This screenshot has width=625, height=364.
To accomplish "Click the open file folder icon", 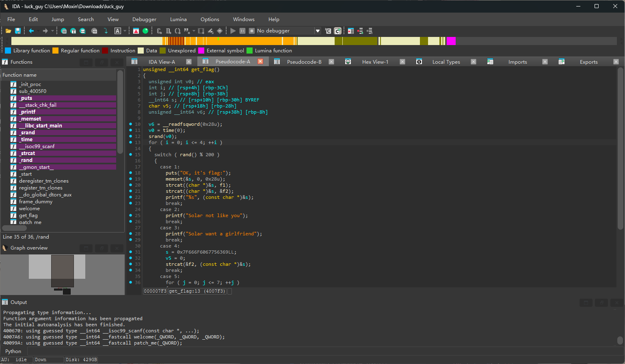I will point(8,31).
